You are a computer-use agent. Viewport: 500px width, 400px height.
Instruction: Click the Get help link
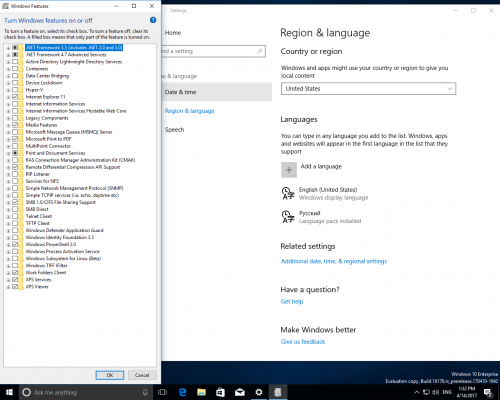292,301
